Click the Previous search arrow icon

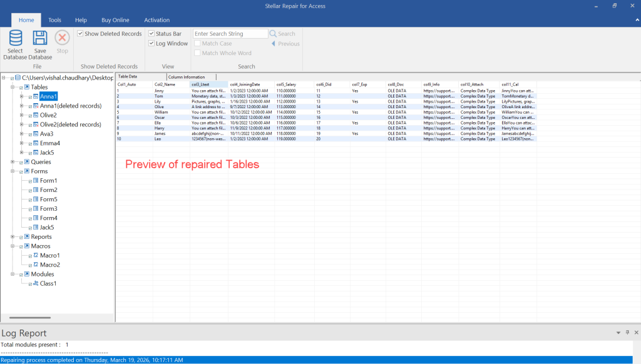tap(272, 43)
